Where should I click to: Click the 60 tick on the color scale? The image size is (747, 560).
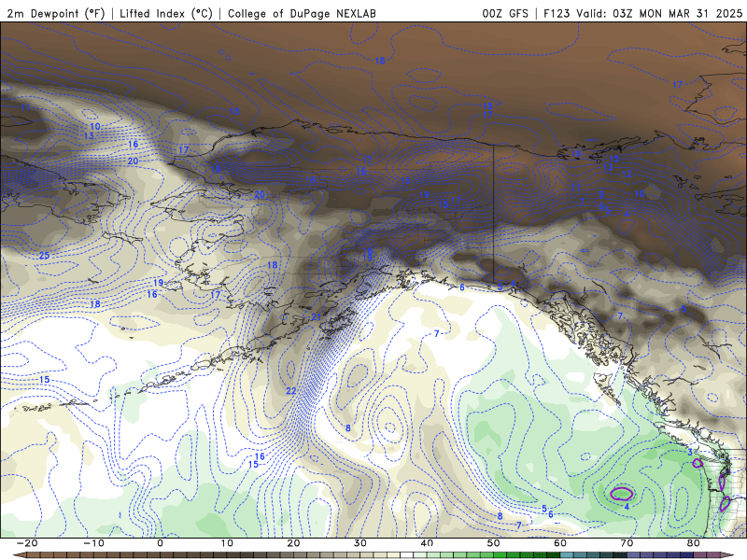560,543
